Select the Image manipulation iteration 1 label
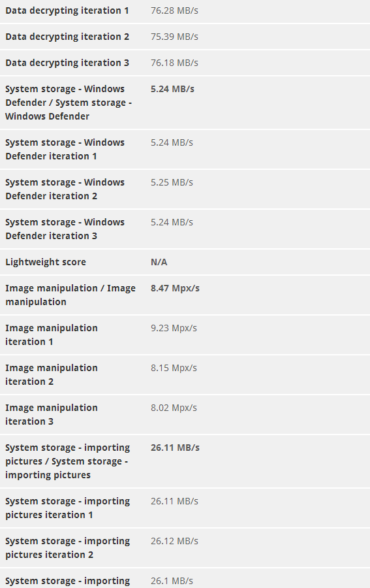Screen dimensions: 370x588 click(x=52, y=335)
